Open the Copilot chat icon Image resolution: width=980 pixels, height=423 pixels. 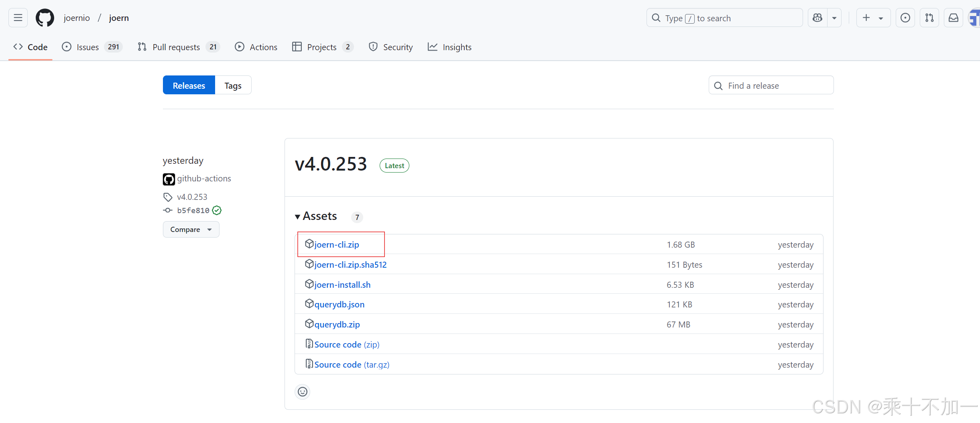pyautogui.click(x=817, y=18)
